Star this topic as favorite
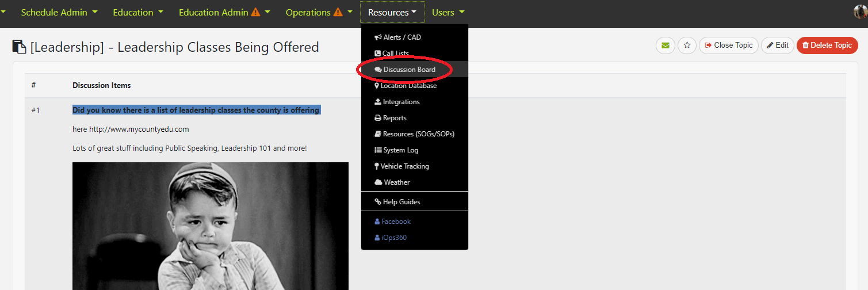Viewport: 868px width, 290px height. click(687, 45)
